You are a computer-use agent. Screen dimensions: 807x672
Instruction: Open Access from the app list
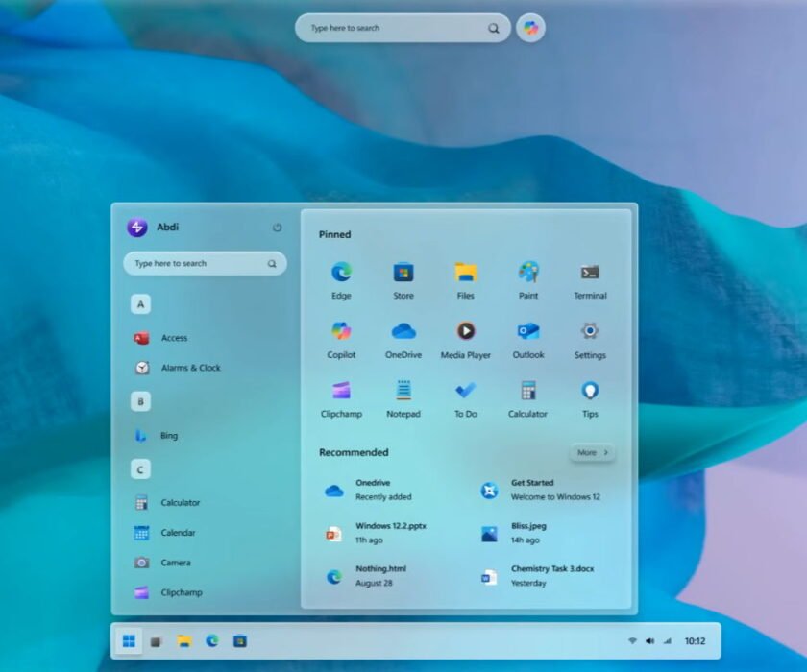point(160,338)
